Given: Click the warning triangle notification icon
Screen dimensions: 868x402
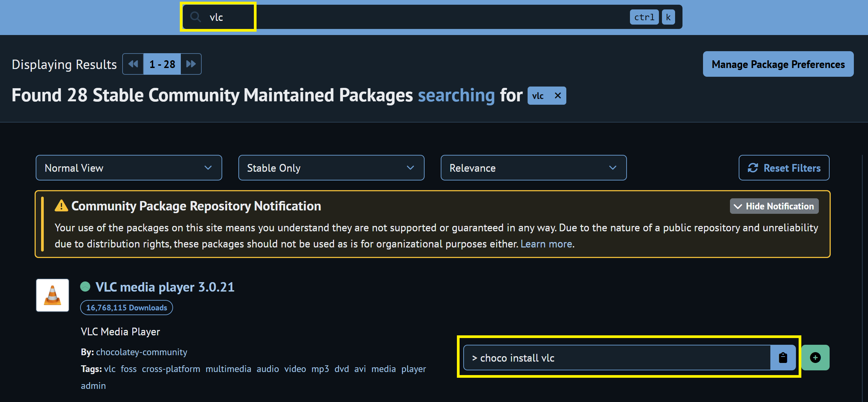Looking at the screenshot, I should pyautogui.click(x=61, y=206).
